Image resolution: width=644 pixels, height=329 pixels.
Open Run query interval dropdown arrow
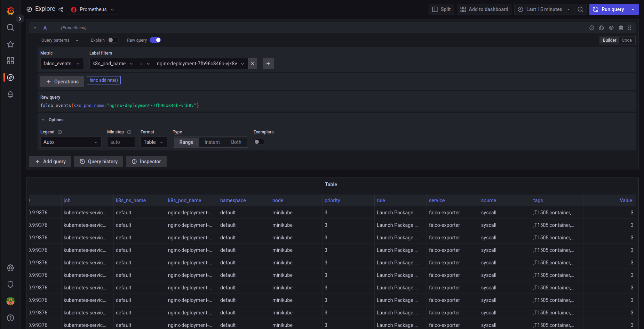[633, 9]
